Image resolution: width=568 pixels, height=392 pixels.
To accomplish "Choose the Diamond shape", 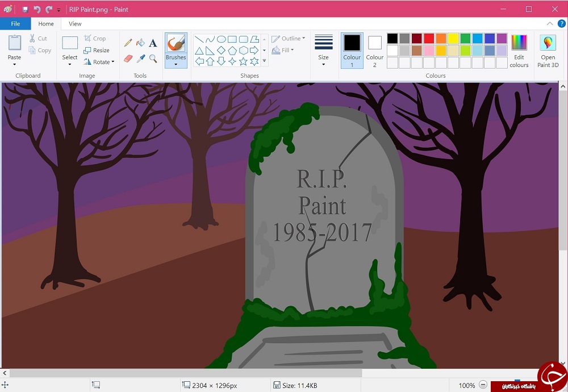I will (x=222, y=51).
